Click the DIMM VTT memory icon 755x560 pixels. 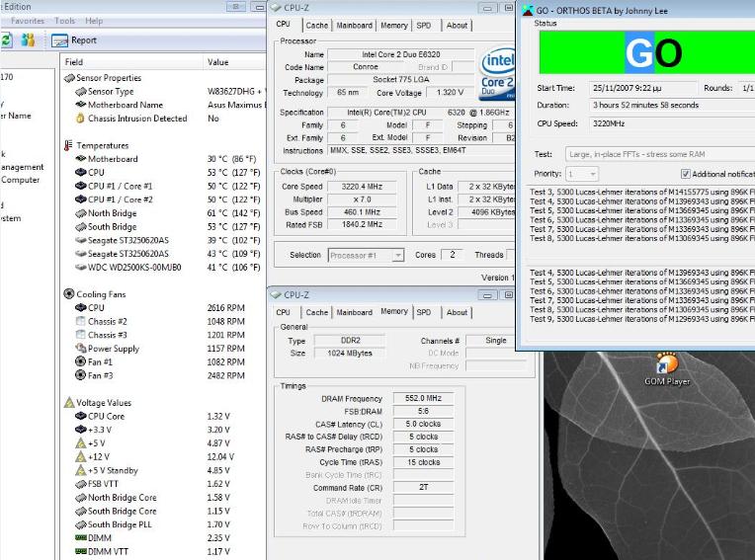81,551
